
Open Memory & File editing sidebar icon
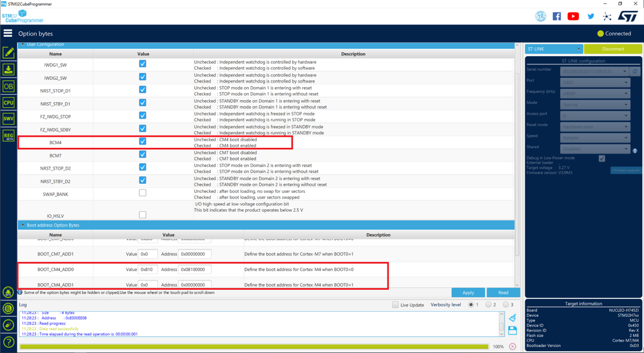click(x=8, y=53)
